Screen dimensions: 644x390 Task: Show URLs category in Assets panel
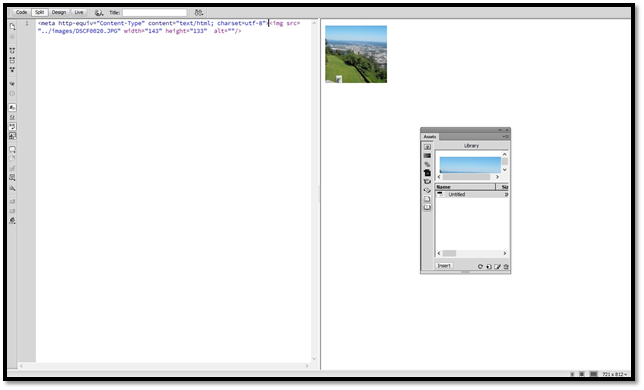427,164
